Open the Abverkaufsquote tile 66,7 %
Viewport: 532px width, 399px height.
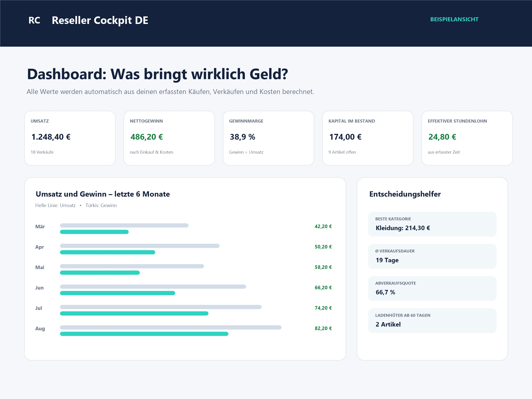click(432, 289)
